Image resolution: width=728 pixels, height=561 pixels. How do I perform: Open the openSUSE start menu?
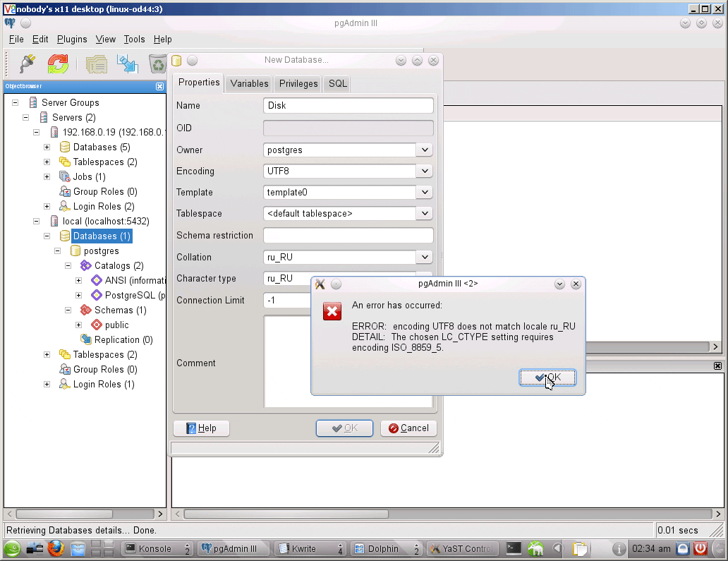[x=13, y=548]
